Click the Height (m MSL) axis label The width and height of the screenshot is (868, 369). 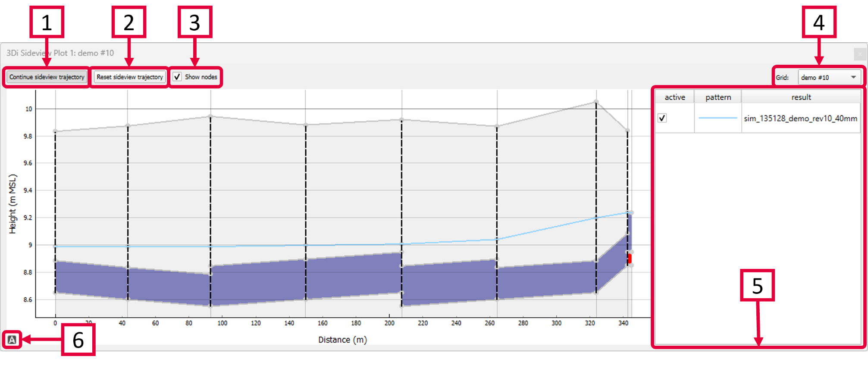click(x=13, y=204)
